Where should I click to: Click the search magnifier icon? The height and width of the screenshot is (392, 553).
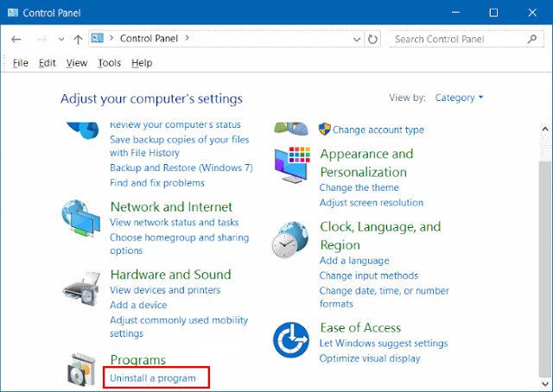[x=532, y=39]
